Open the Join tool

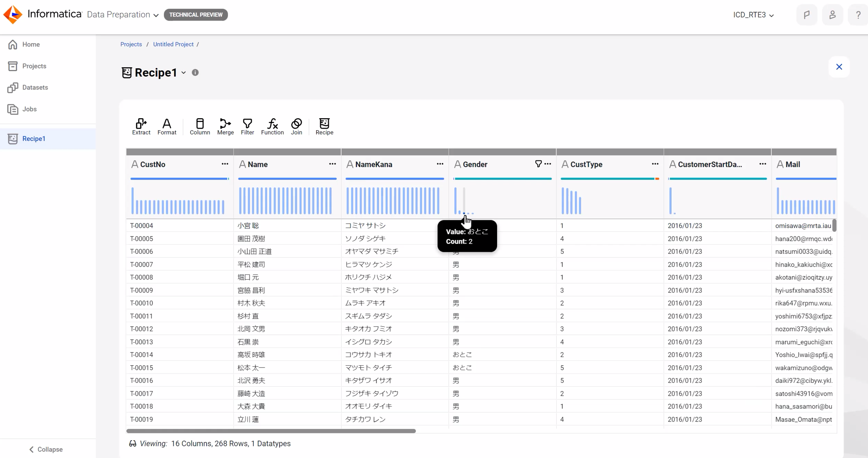(x=296, y=127)
